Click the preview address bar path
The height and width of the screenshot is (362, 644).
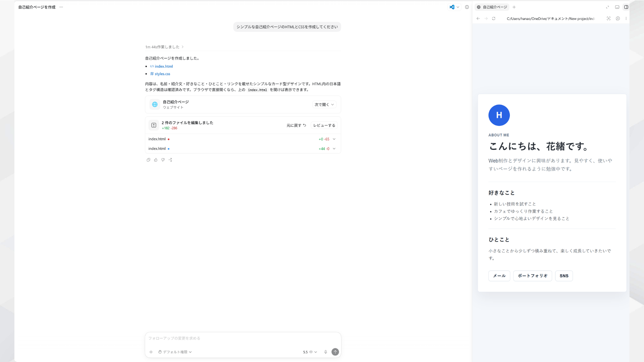(x=550, y=19)
